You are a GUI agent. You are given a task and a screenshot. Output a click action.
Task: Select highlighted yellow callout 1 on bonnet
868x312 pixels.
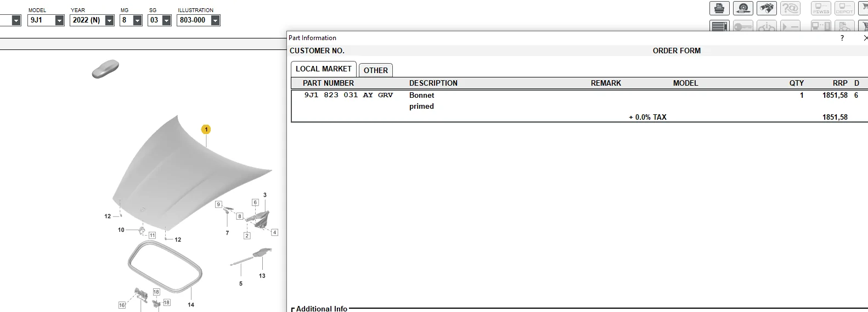206,130
